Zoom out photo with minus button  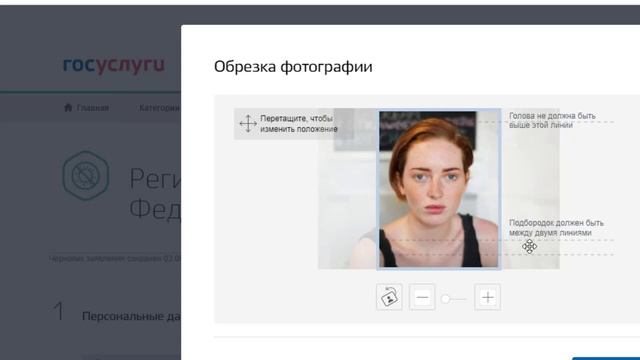tap(422, 297)
